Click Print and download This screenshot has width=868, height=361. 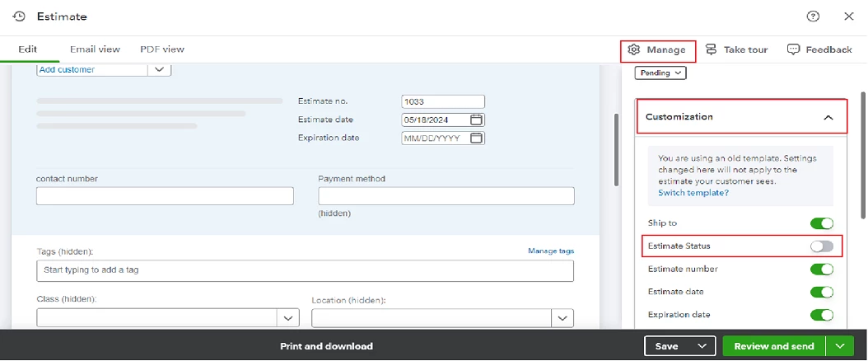coord(327,347)
